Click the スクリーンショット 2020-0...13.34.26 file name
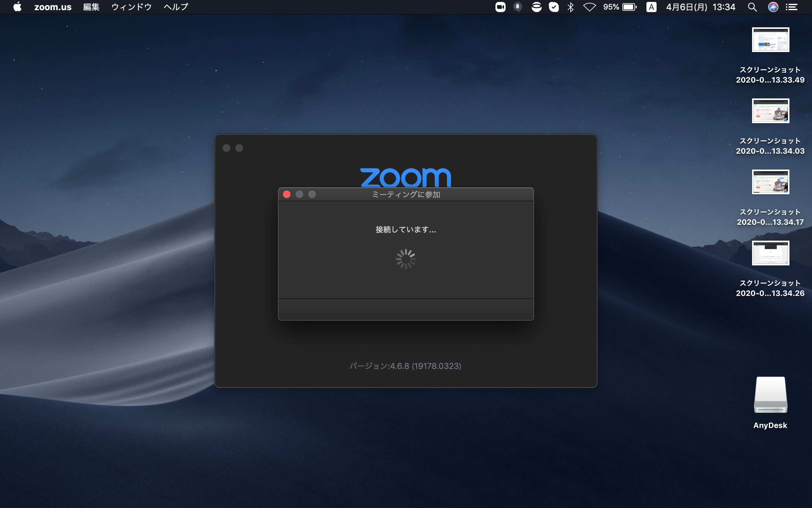This screenshot has height=508, width=812. click(770, 288)
